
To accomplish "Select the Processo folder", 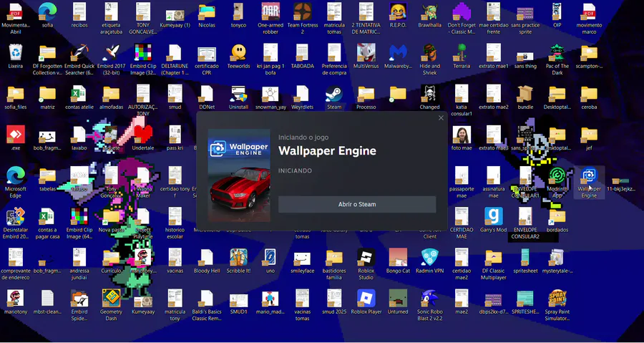I will 366,98.
